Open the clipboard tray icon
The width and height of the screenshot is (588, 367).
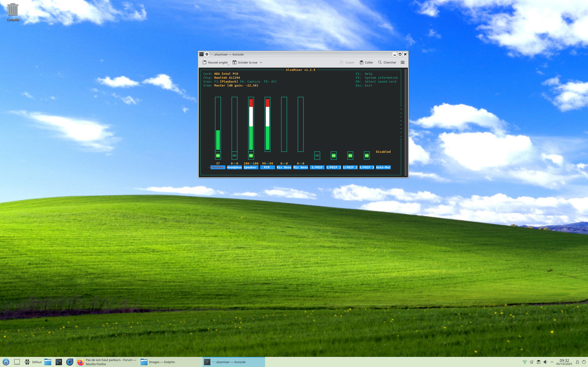point(538,362)
